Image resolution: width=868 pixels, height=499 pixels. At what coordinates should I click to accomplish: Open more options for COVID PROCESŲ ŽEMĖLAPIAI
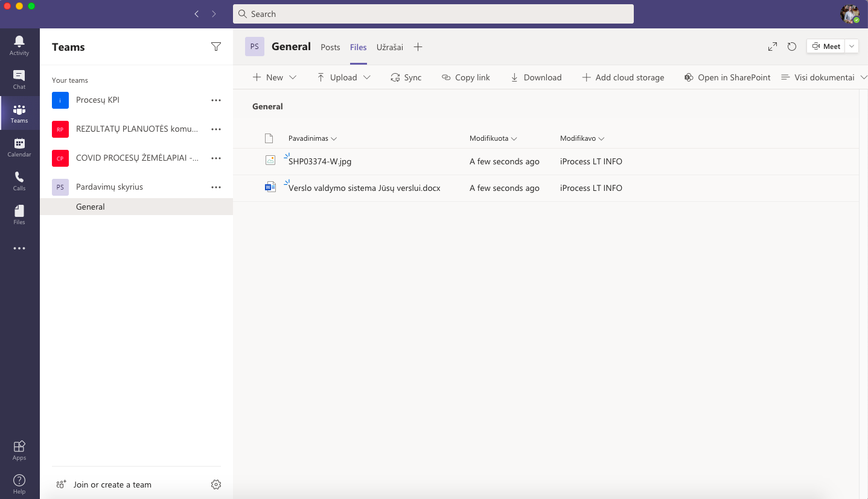click(x=216, y=158)
